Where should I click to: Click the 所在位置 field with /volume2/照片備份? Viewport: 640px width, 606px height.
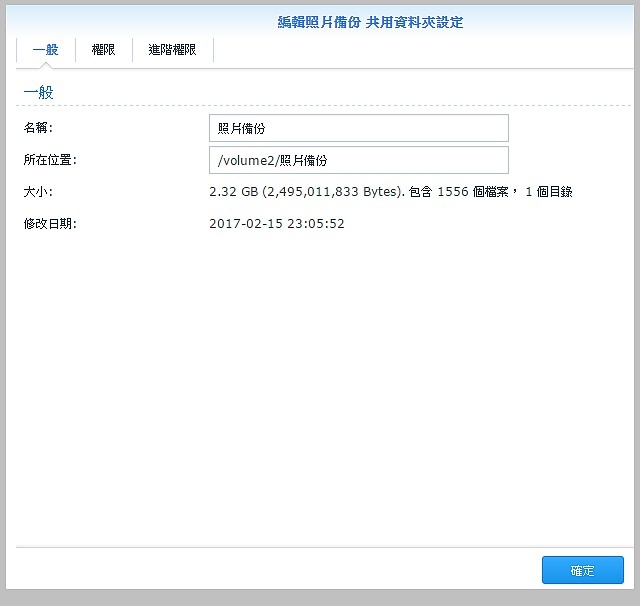pos(359,160)
